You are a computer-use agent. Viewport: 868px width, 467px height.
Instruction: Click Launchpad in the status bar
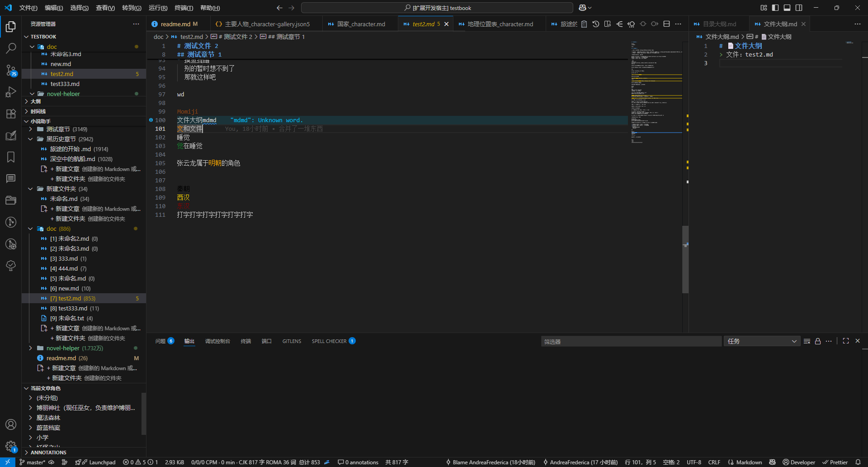(102, 462)
